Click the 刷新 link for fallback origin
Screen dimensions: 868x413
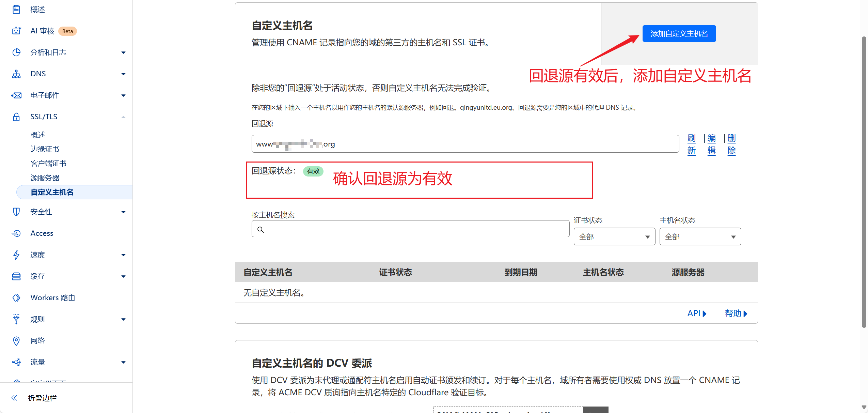coord(691,144)
